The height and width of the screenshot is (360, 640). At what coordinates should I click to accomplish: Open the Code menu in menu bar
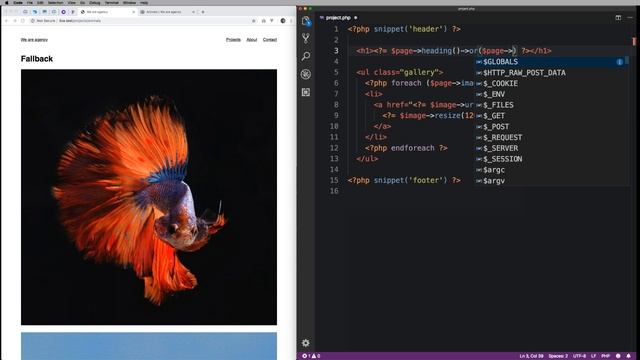coord(18,2)
